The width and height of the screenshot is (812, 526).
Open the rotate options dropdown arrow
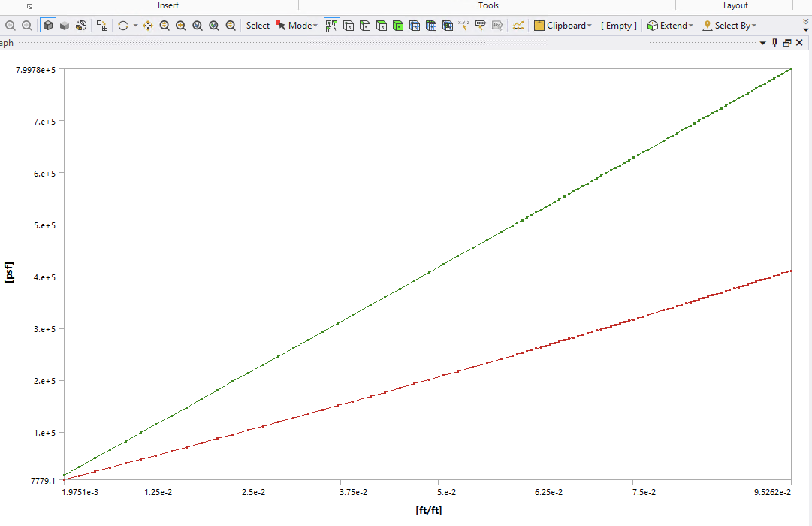point(136,26)
